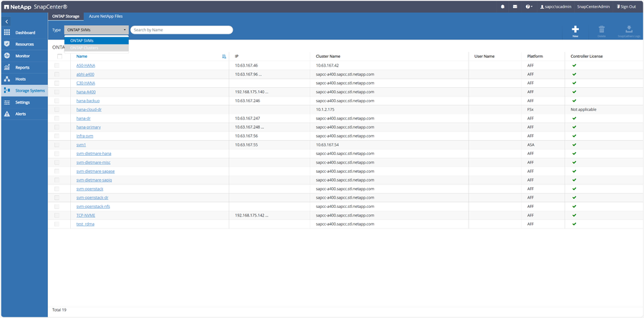
Task: Check the box for svm1 row
Action: click(x=57, y=145)
